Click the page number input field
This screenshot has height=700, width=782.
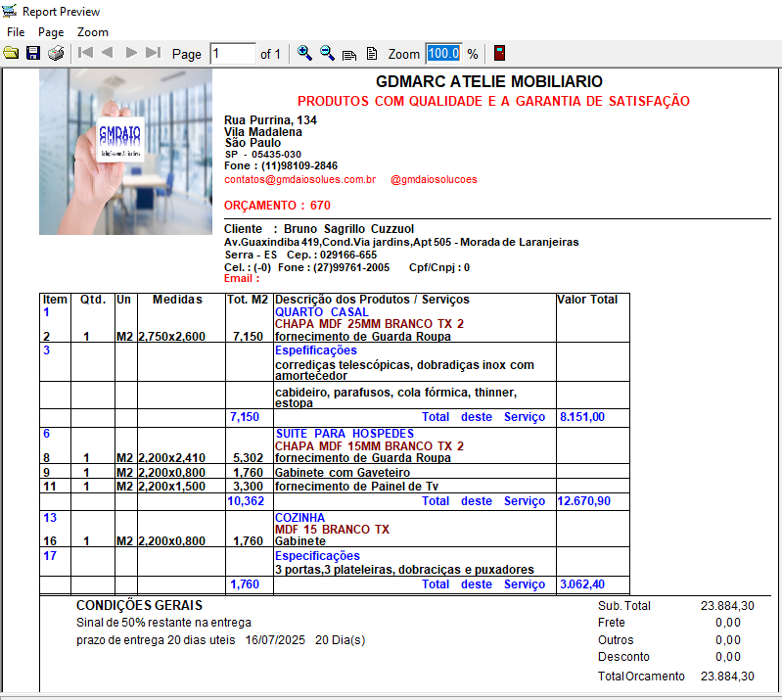[233, 54]
